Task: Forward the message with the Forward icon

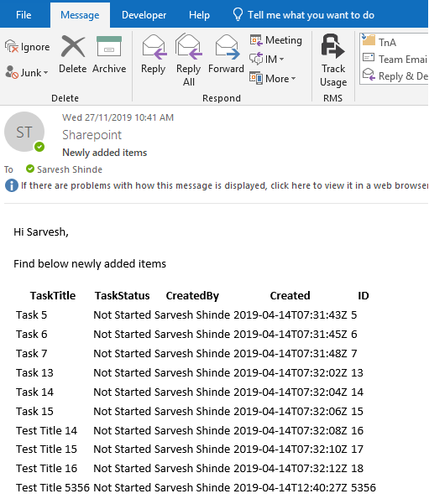Action: point(227,47)
